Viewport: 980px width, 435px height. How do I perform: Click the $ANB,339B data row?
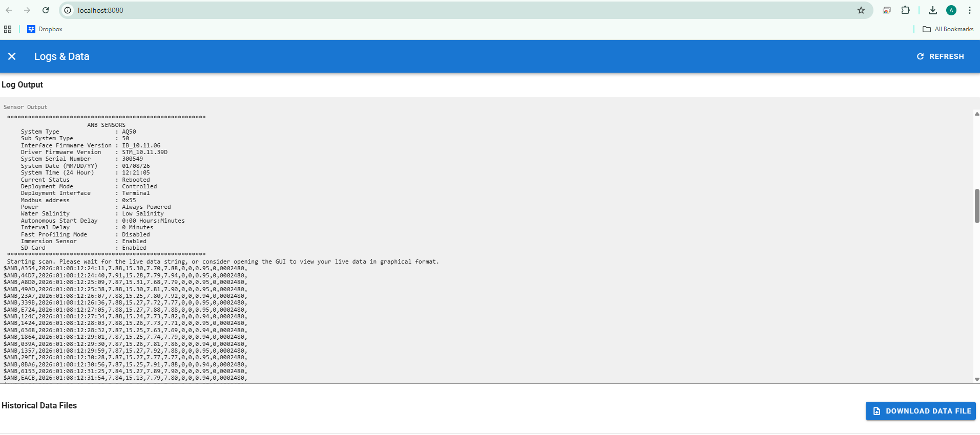point(126,302)
